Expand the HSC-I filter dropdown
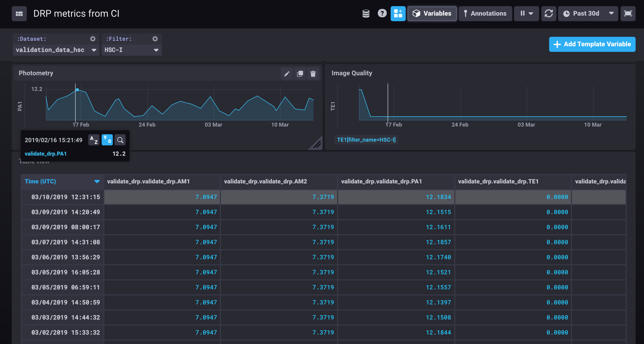 coord(131,50)
